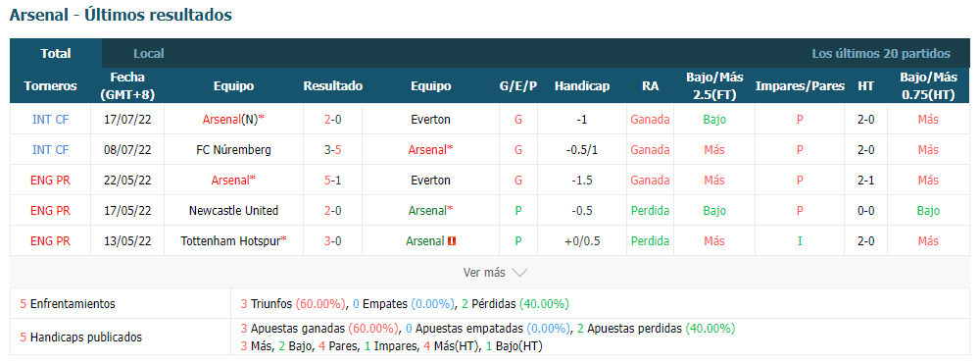This screenshot has width=980, height=364.
Task: Click the red card icon beside Arsenal
Action: point(452,240)
